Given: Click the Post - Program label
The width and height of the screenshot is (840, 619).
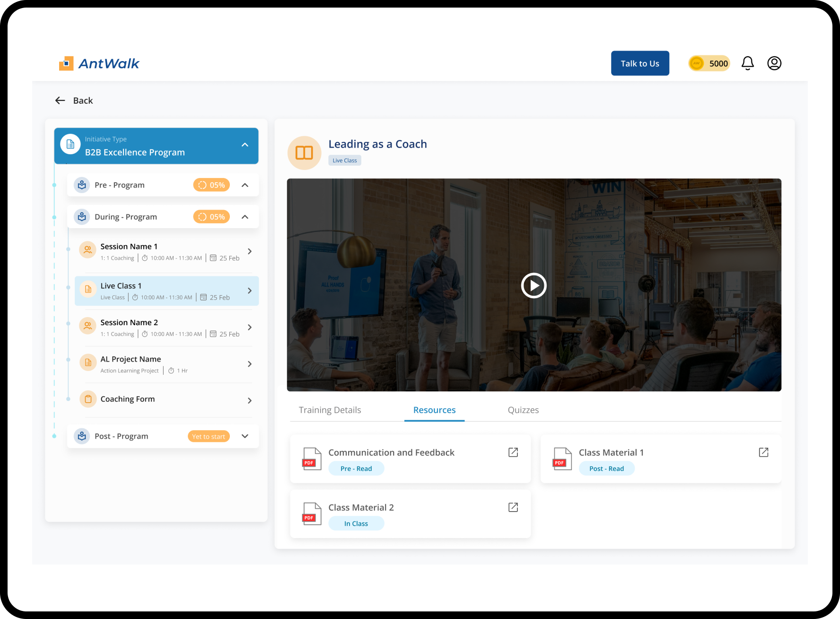Looking at the screenshot, I should [122, 436].
